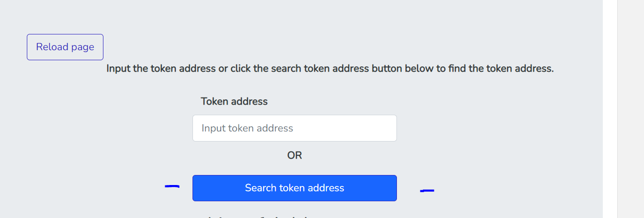Click the left edge of the blue Search button
The image size is (644, 218).
[195, 188]
